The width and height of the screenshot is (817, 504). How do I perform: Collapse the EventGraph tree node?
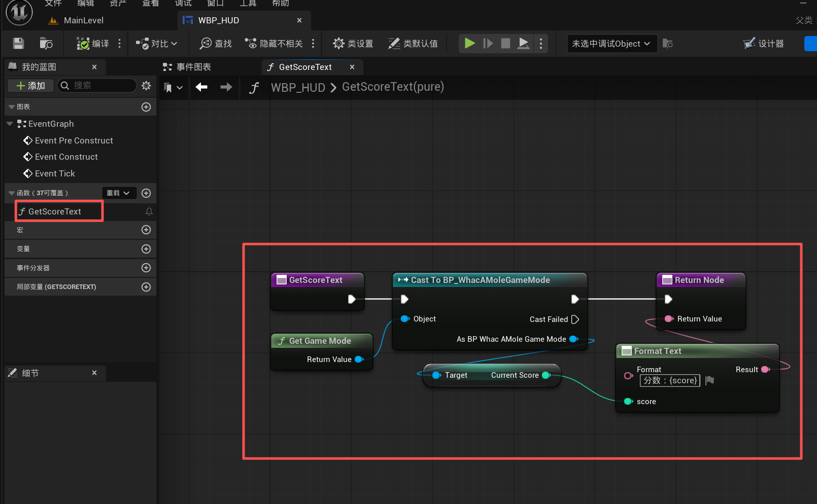(x=10, y=124)
